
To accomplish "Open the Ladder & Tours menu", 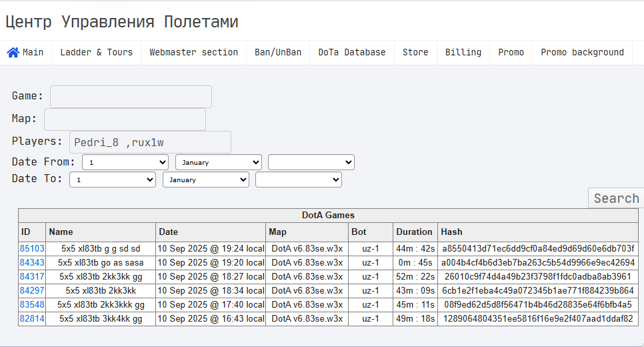I will point(97,53).
